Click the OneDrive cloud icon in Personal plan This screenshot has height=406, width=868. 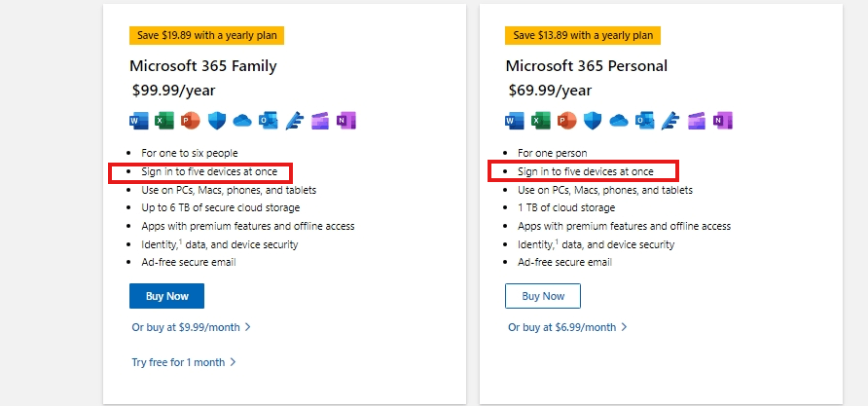point(619,121)
